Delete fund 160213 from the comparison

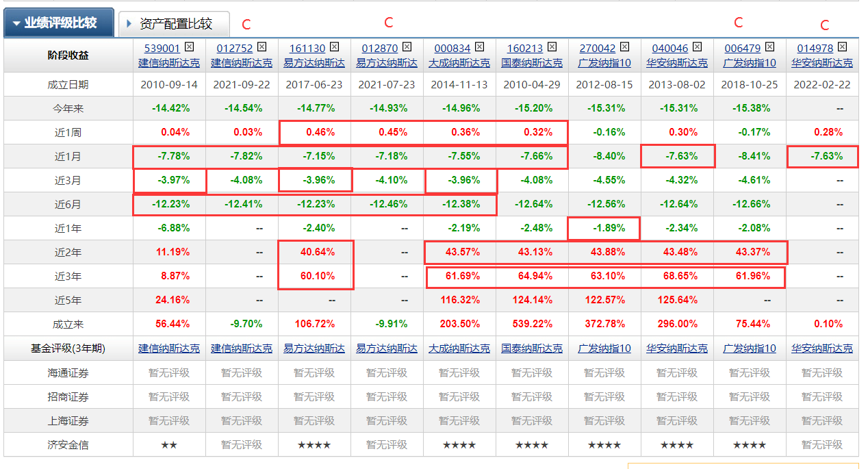(552, 47)
